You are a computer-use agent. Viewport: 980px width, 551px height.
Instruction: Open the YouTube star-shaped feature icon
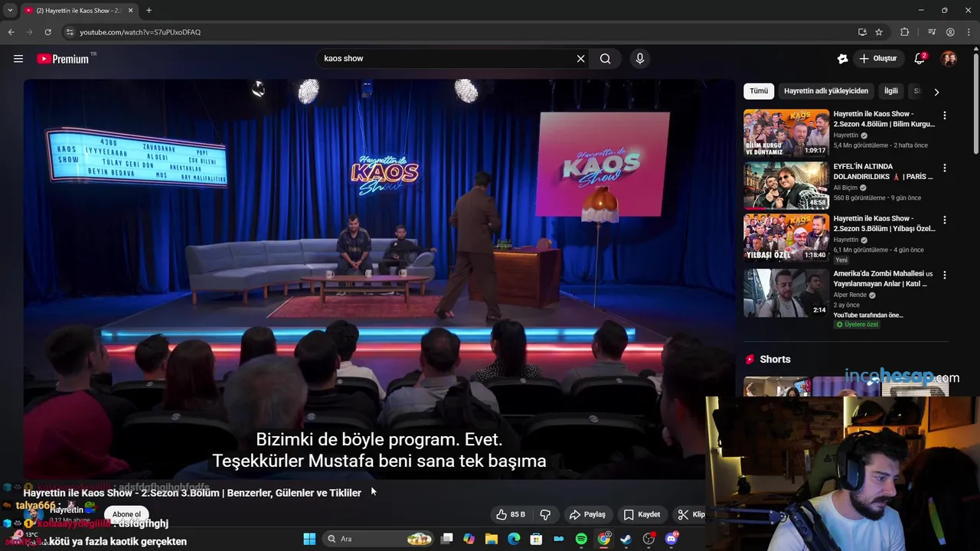point(843,59)
